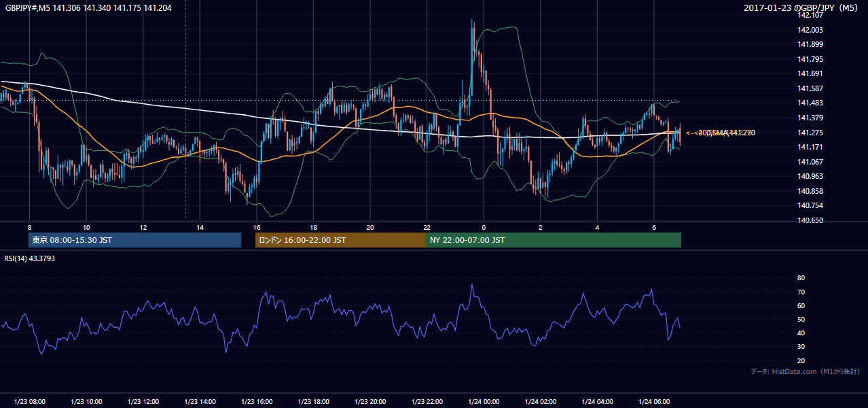Image resolution: width=868 pixels, height=408 pixels.
Task: Select the ロンドン 16:00-22:00 JST session bar
Action: 340,240
